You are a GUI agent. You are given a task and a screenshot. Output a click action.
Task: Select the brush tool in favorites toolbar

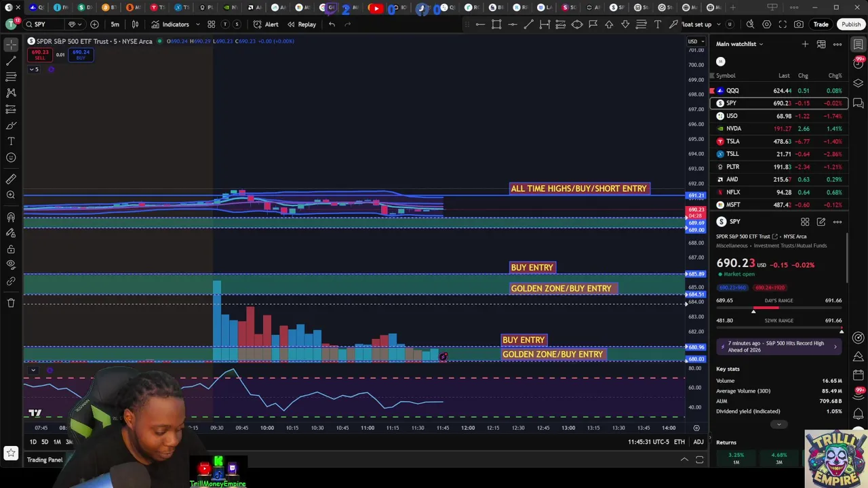(673, 24)
